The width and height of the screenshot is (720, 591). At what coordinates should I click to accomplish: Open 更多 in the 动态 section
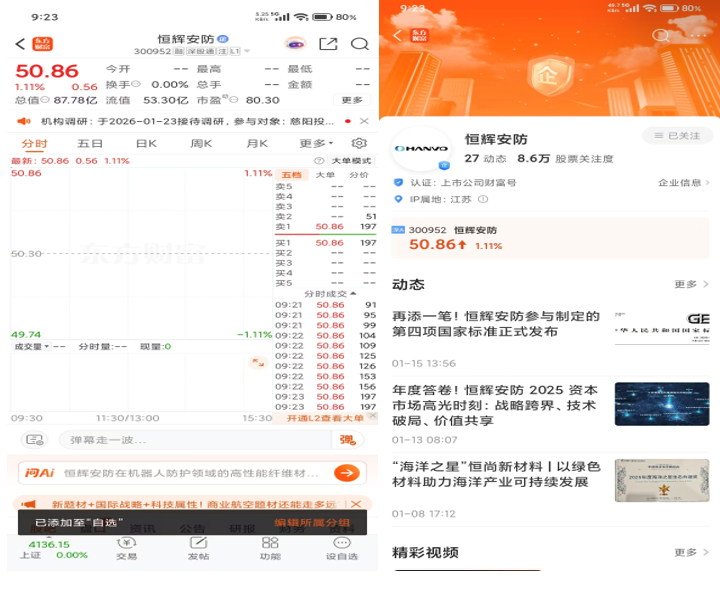pyautogui.click(x=692, y=284)
